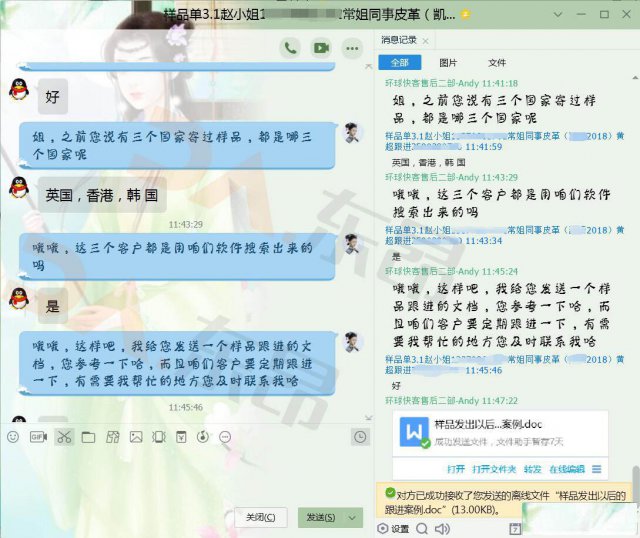Click the 在线编辑 online edit link
This screenshot has width=640, height=538.
click(567, 469)
